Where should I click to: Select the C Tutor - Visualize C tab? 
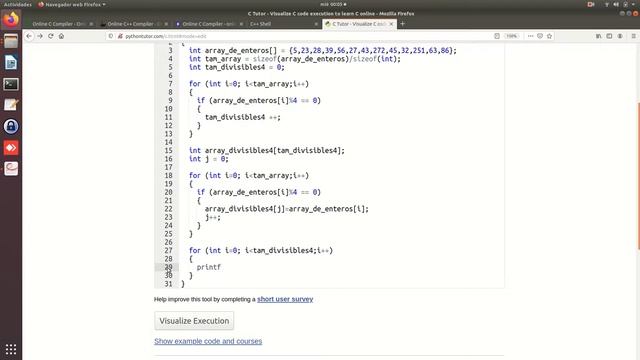coord(358,24)
